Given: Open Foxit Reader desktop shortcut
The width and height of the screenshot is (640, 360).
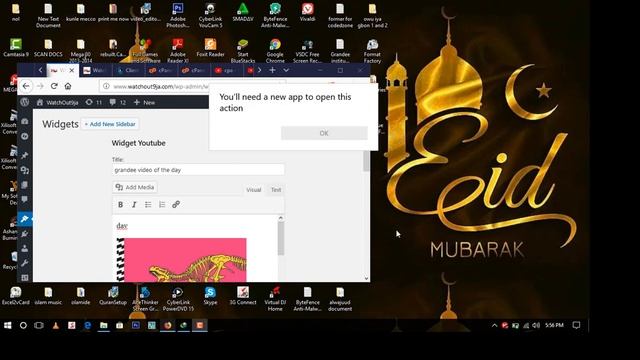Looking at the screenshot, I should pyautogui.click(x=210, y=48).
